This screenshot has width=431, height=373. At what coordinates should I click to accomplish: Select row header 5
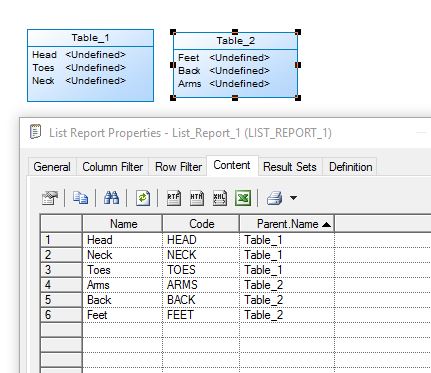point(61,300)
